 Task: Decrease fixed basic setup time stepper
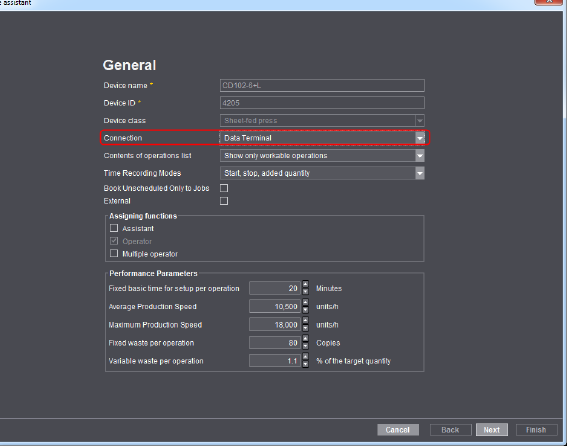[306, 292]
